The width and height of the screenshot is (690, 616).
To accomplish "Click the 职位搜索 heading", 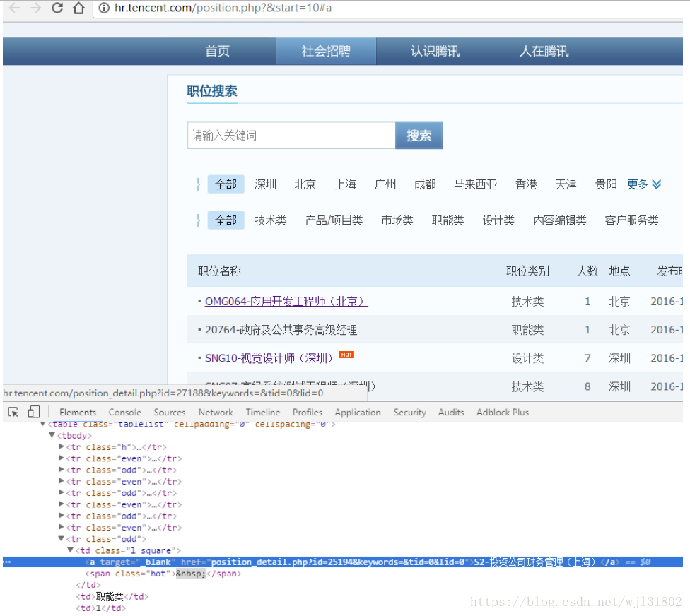I will click(x=212, y=91).
